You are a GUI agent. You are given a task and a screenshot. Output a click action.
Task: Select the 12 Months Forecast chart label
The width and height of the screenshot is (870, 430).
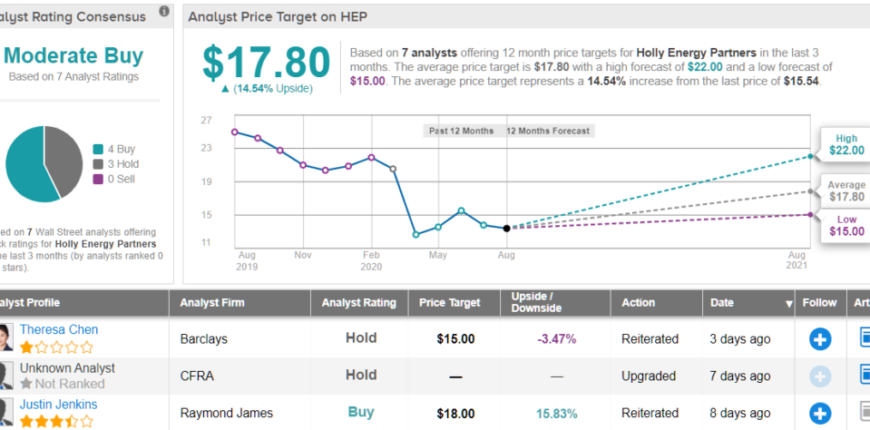548,131
